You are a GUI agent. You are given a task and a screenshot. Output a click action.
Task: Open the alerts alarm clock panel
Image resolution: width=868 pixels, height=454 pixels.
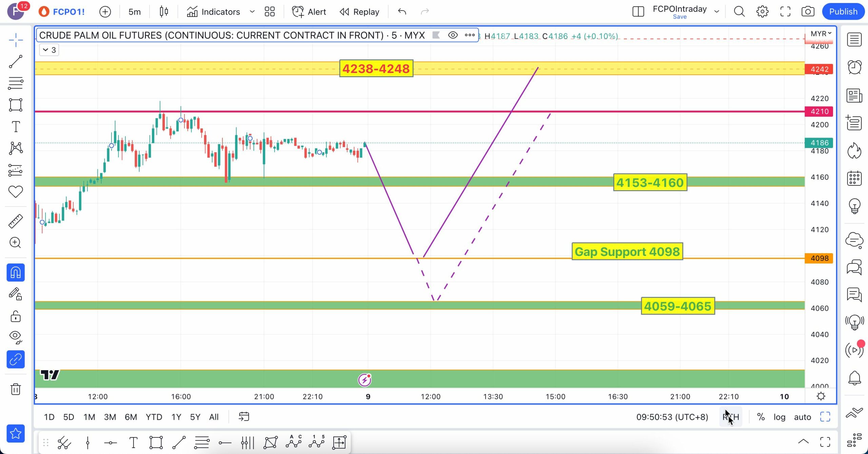pyautogui.click(x=854, y=67)
